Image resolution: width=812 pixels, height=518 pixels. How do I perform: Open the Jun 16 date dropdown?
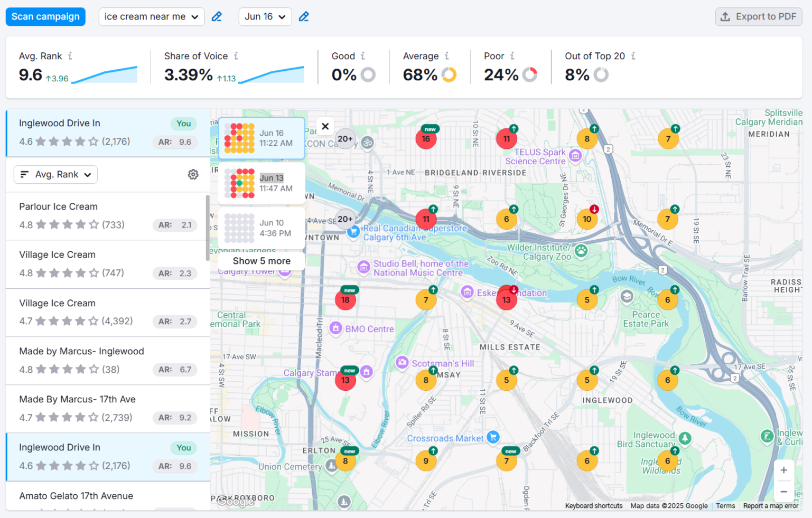click(265, 16)
